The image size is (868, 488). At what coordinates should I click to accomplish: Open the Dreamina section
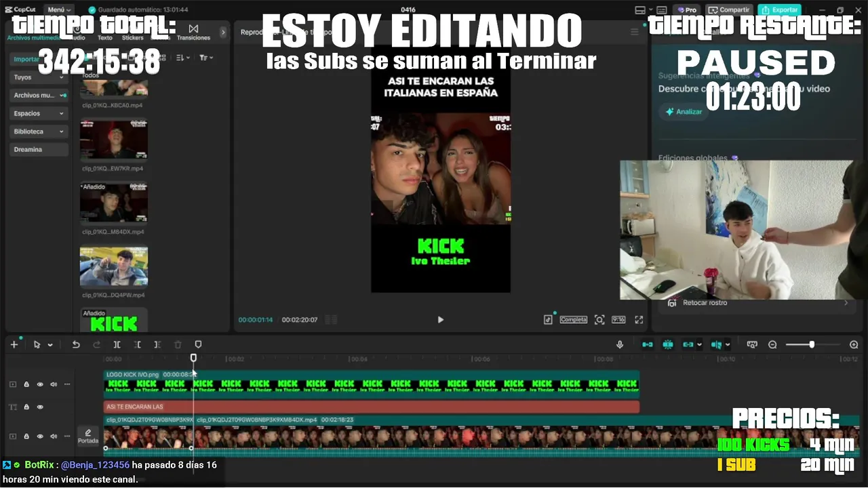[x=39, y=149]
